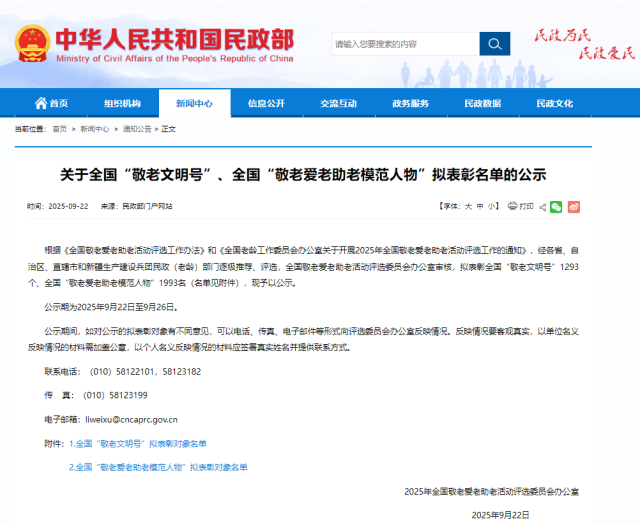Share article via WeChat icon
Viewport: 640px width, 524px height.
point(556,207)
